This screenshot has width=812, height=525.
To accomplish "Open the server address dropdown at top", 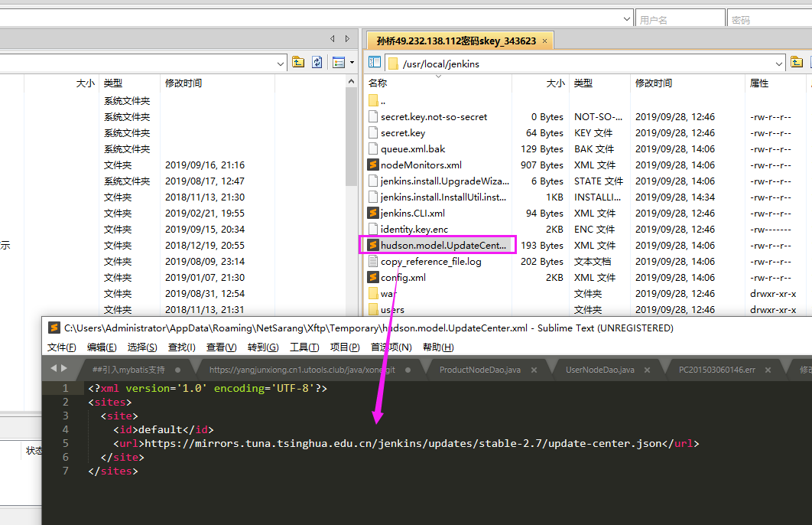I will pos(626,18).
